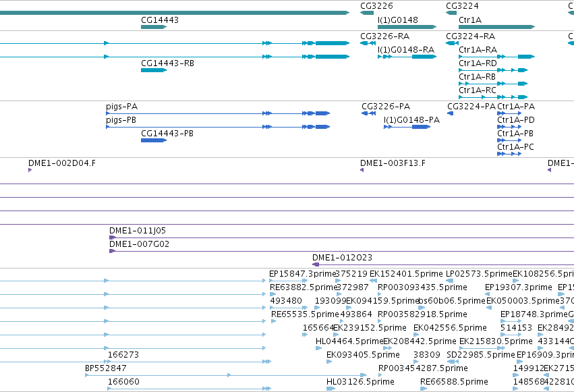Open the CG3226-RA transcript label

[384, 36]
